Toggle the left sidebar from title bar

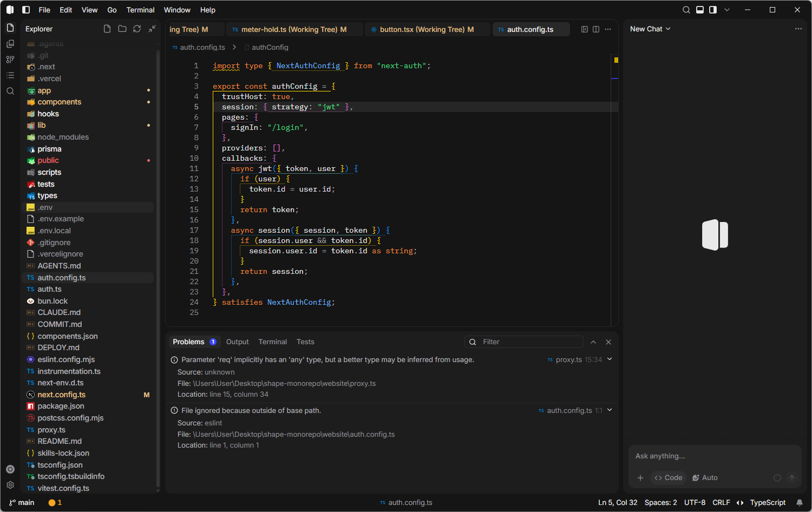[26, 10]
